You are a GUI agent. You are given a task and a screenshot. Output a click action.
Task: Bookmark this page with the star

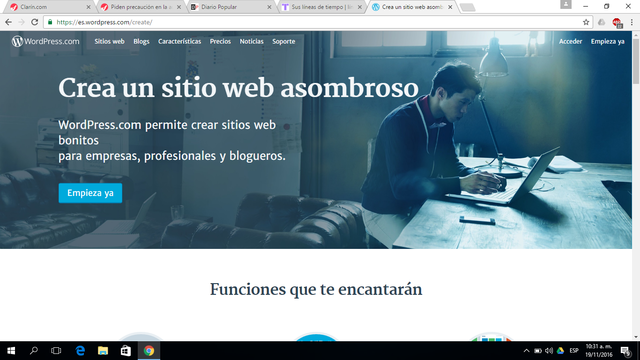click(586, 22)
